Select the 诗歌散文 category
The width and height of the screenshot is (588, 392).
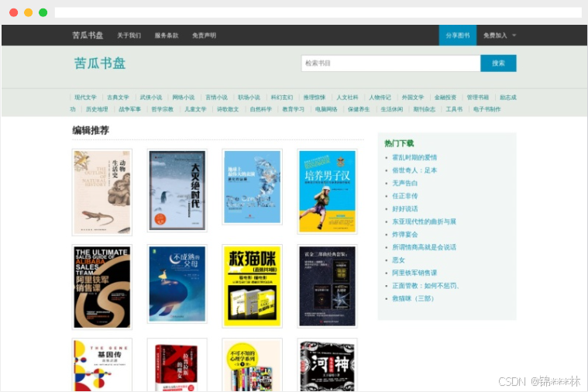(x=228, y=109)
